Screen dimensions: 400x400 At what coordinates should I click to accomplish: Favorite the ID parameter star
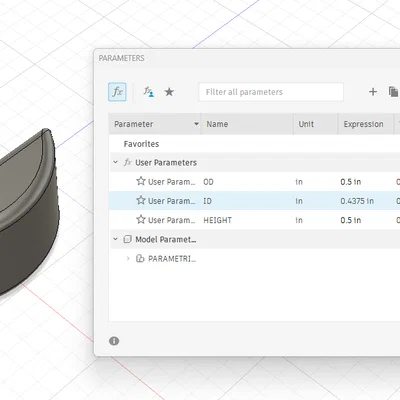point(141,200)
